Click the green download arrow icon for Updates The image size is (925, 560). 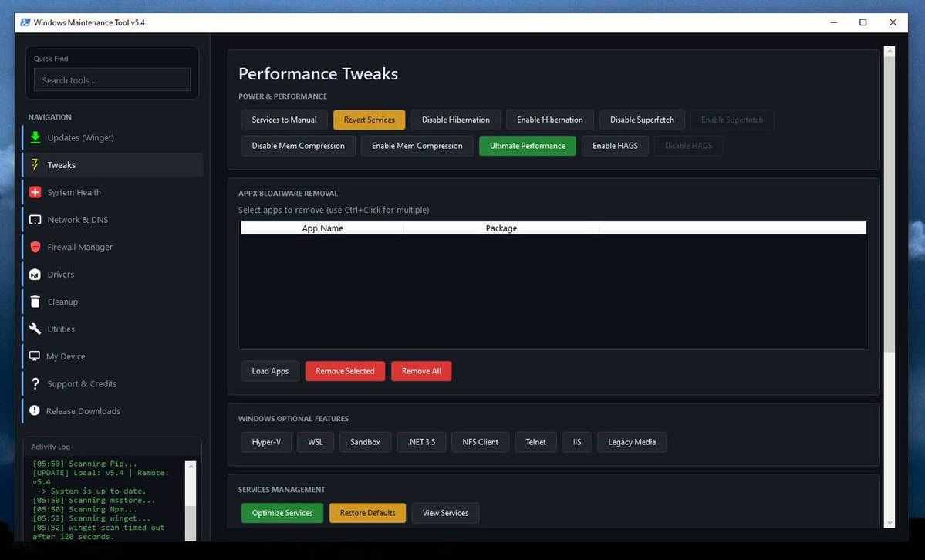(x=35, y=137)
